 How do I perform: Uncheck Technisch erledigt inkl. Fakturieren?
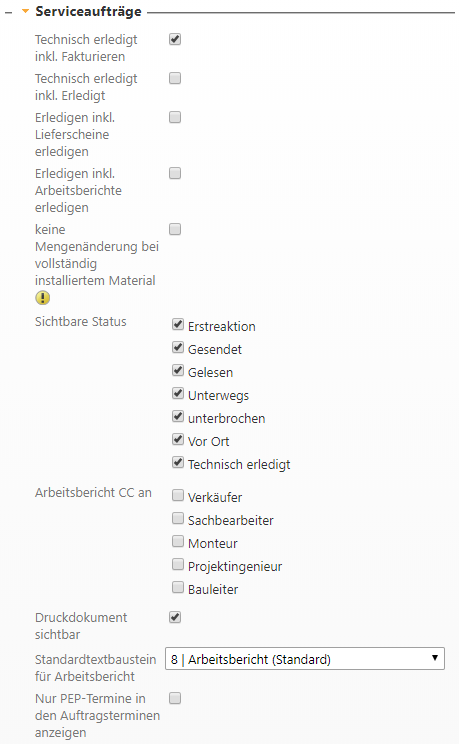coord(175,39)
